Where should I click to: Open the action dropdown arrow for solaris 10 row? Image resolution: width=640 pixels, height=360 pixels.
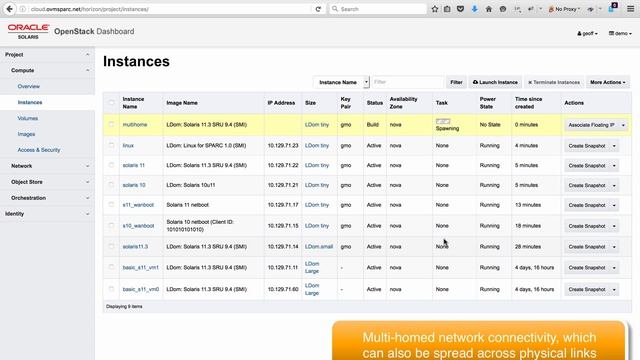tap(614, 186)
